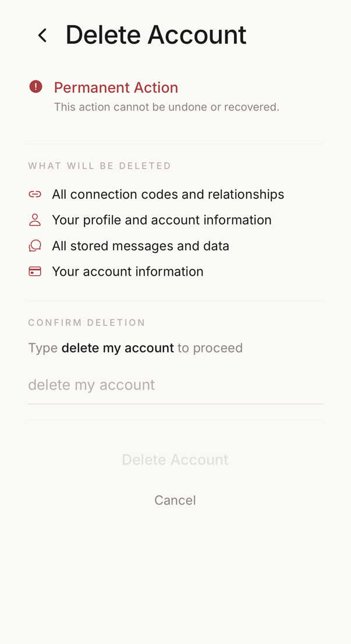Cancel the account deletion
The image size is (351, 644).
coord(175,500)
